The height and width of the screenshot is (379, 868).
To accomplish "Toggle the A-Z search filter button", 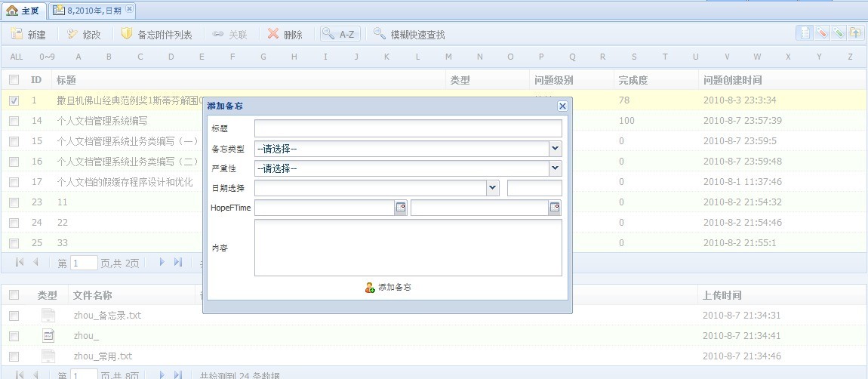I will pyautogui.click(x=340, y=35).
